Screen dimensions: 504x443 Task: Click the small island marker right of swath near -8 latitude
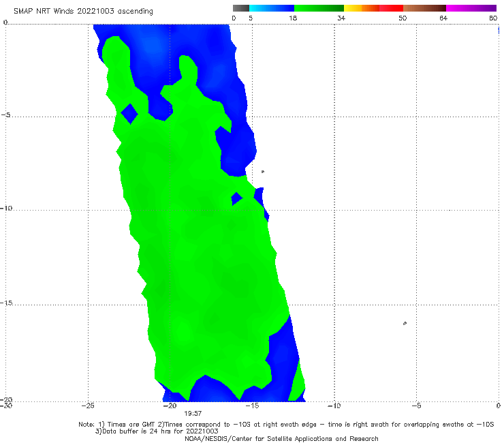coord(263,172)
